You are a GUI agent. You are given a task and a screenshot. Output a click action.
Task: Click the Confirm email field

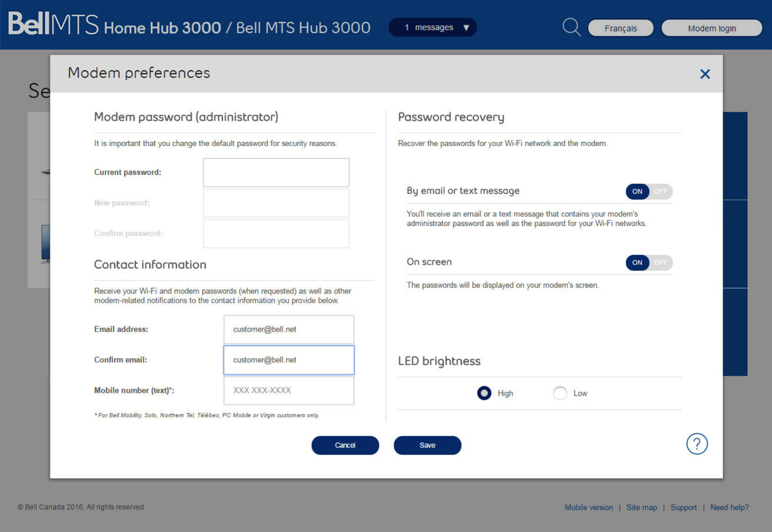[x=288, y=360]
